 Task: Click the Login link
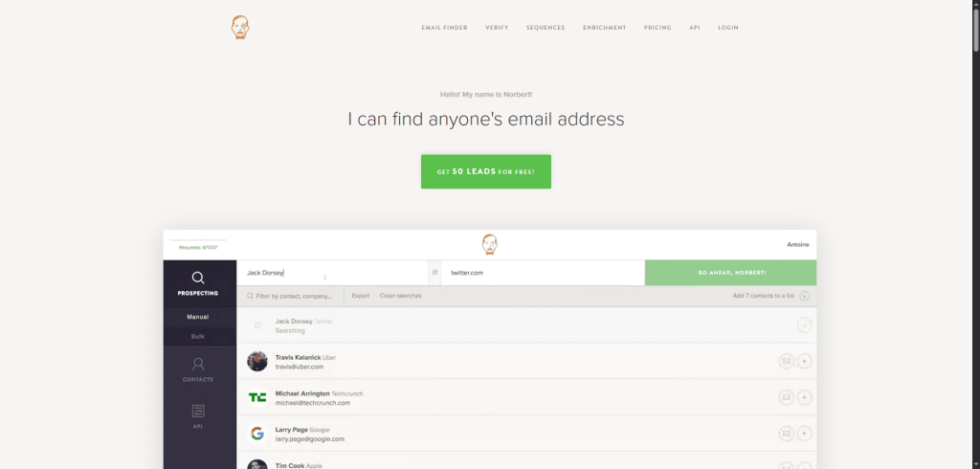[x=728, y=28]
